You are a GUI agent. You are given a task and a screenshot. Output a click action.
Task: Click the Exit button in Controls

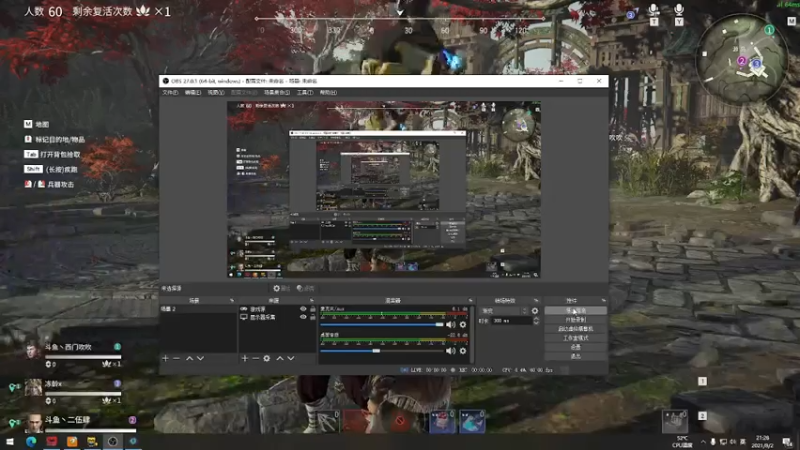[x=576, y=357]
